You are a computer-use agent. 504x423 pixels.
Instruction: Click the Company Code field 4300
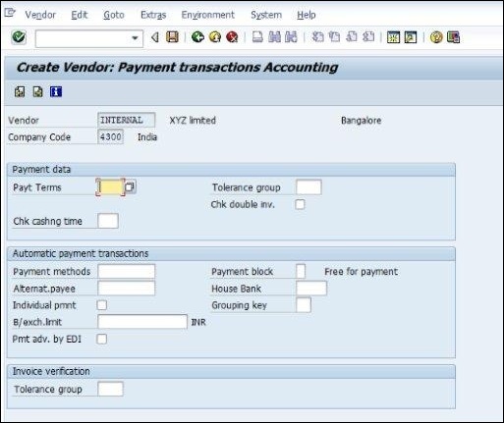click(x=110, y=136)
